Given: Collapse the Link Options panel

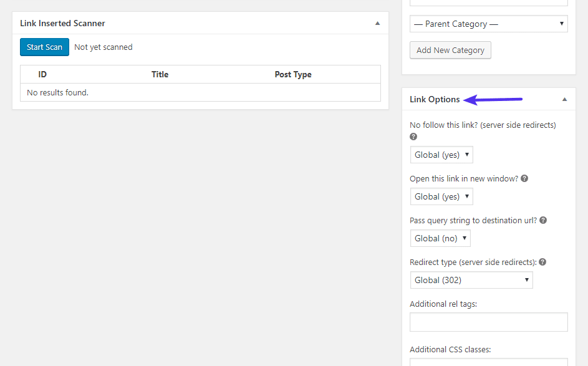Looking at the screenshot, I should click(564, 99).
